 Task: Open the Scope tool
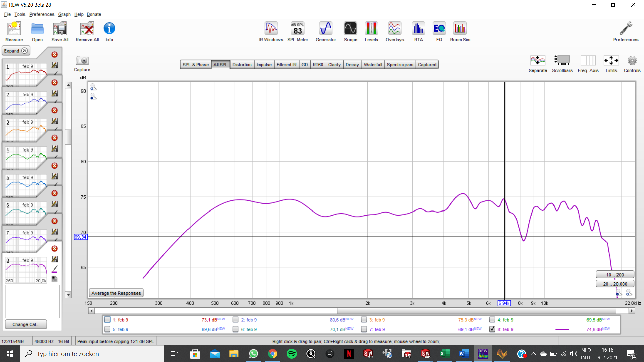pyautogui.click(x=351, y=32)
